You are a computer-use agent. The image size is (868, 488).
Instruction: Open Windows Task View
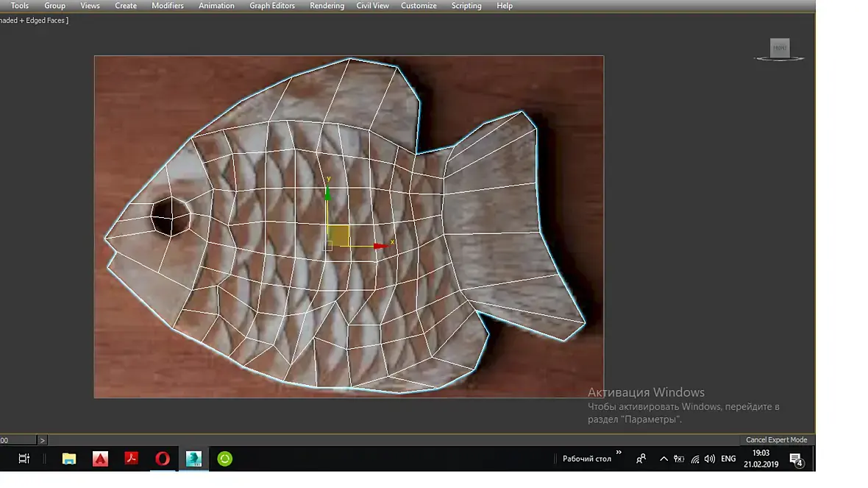[x=24, y=459]
